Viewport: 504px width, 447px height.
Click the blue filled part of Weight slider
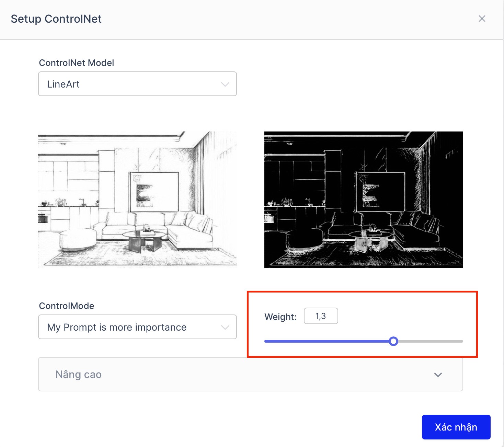326,341
